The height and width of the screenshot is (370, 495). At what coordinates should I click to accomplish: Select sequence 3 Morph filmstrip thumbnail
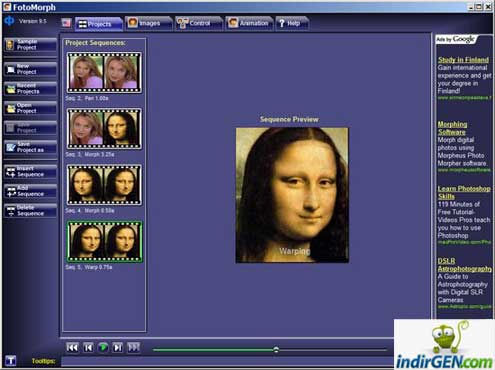click(x=104, y=128)
